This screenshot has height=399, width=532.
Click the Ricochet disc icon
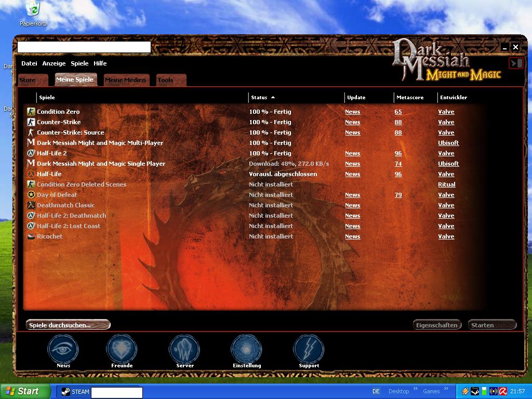(31, 236)
